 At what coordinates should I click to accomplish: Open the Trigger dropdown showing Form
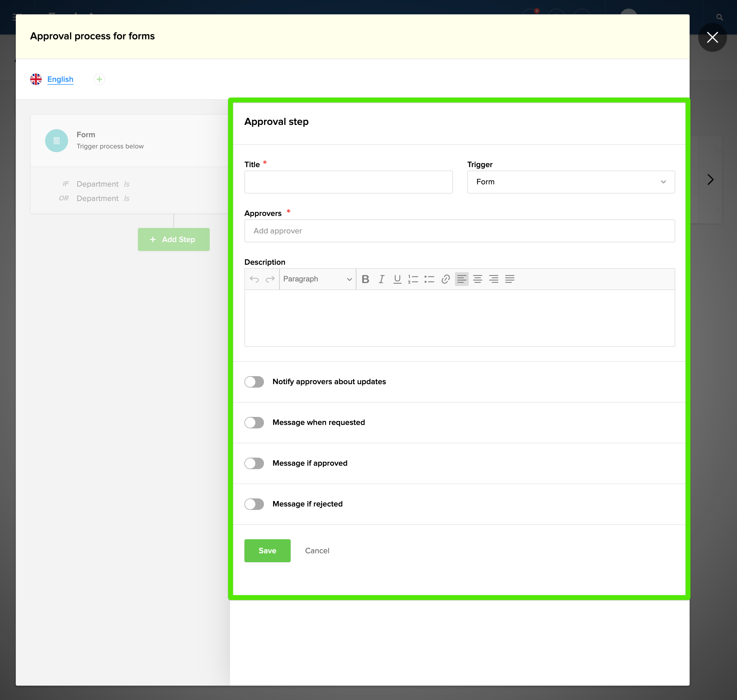point(571,182)
